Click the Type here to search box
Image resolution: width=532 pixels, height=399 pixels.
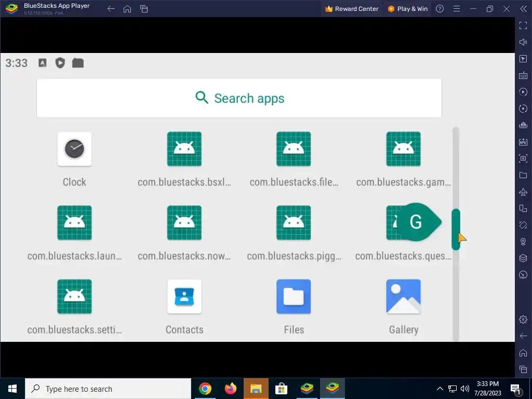[x=108, y=389]
